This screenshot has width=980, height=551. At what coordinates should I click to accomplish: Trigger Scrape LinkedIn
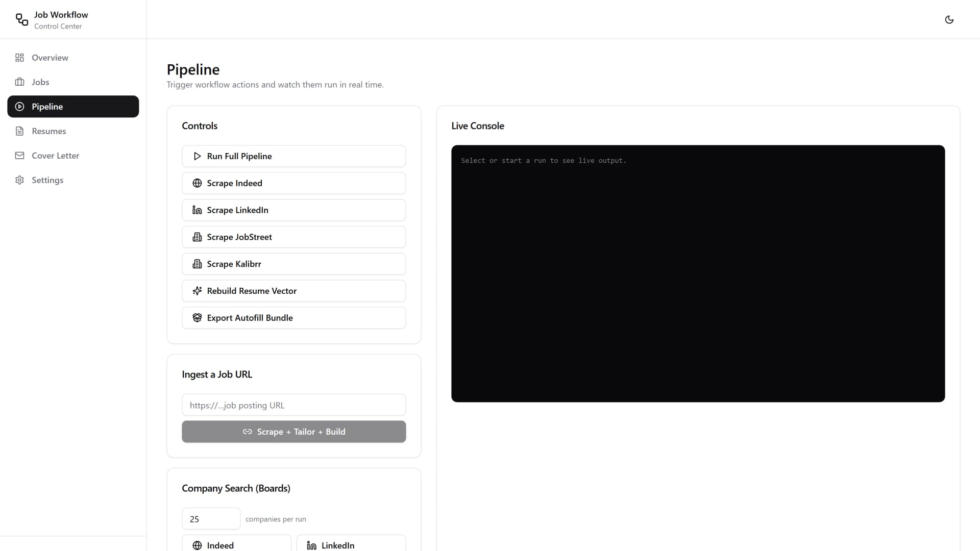(x=294, y=210)
